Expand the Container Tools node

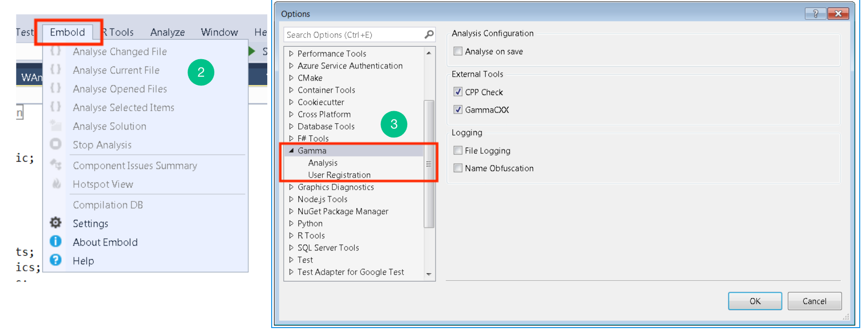tap(291, 90)
